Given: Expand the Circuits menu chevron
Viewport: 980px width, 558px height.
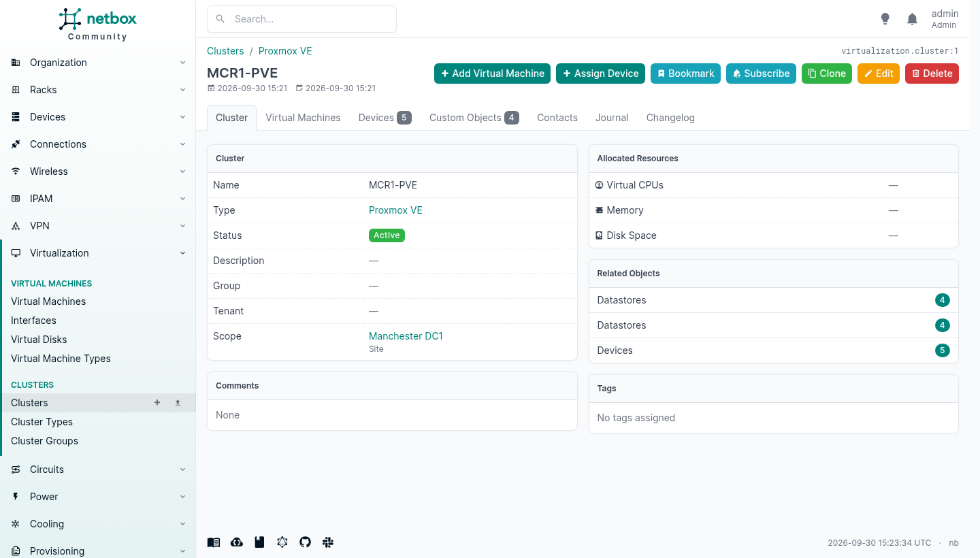Looking at the screenshot, I should tap(182, 470).
